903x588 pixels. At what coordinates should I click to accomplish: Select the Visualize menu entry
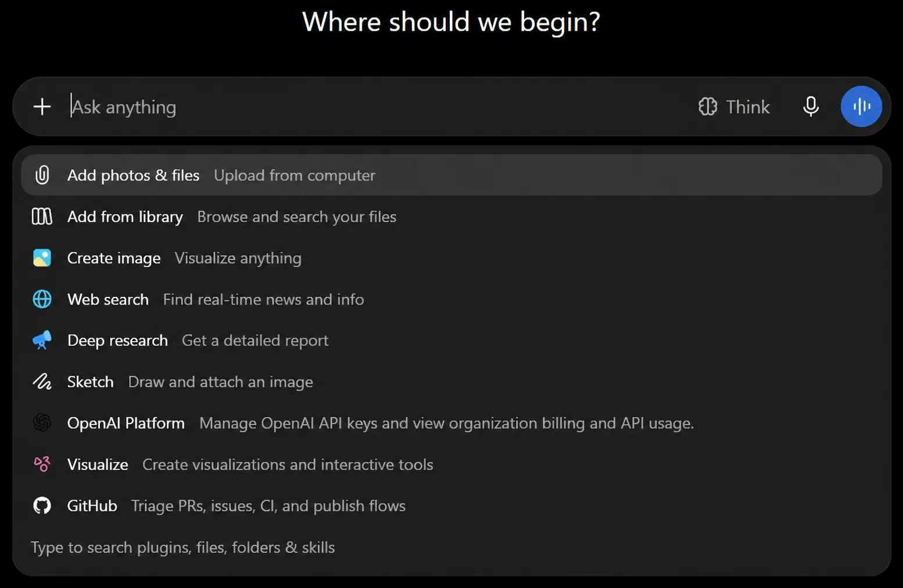click(451, 464)
